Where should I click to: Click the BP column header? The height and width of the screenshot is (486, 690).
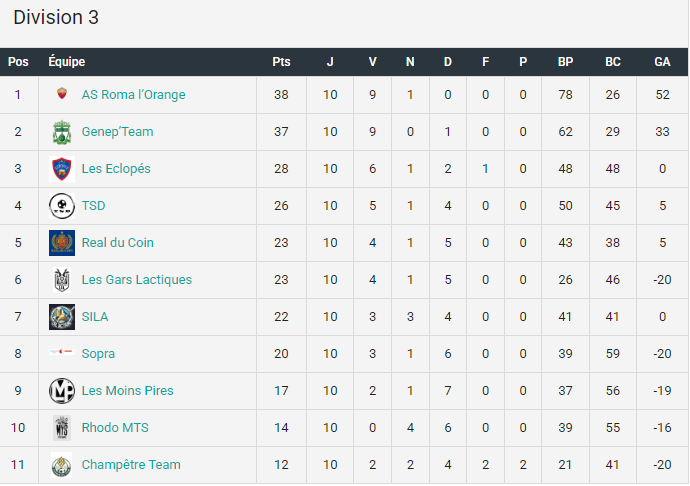tap(565, 62)
